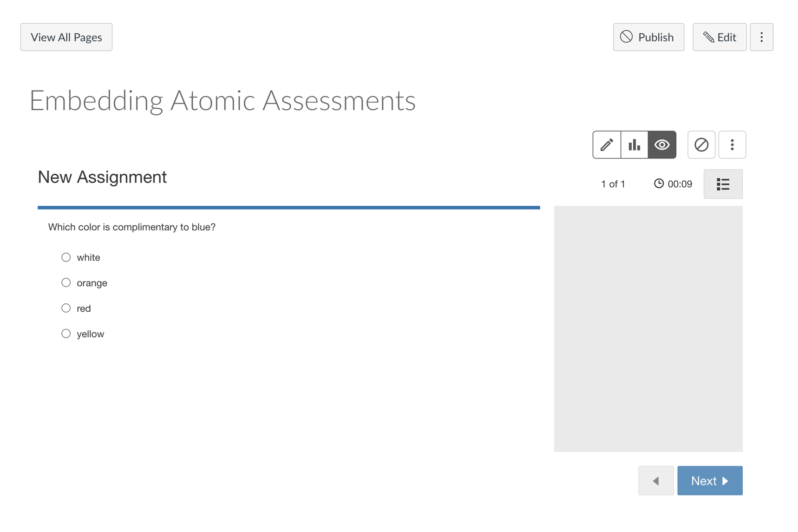Open the bar chart analytics icon
This screenshot has width=798, height=532.
[x=634, y=144]
